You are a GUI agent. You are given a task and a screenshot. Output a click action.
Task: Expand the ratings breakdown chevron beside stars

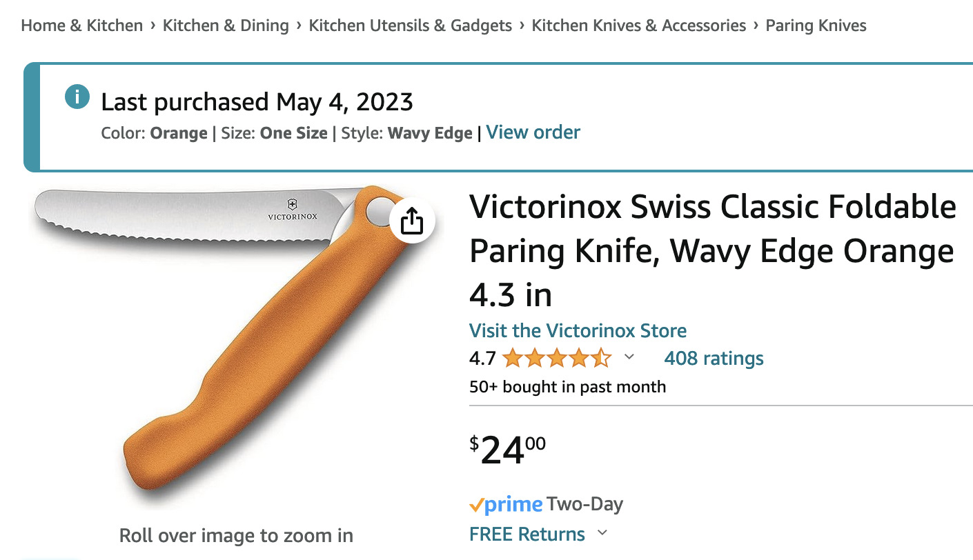[629, 357]
